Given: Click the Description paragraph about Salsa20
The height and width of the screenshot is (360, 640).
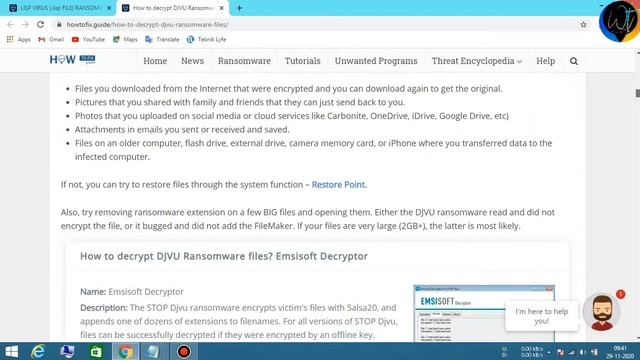Looking at the screenshot, I should click(239, 321).
